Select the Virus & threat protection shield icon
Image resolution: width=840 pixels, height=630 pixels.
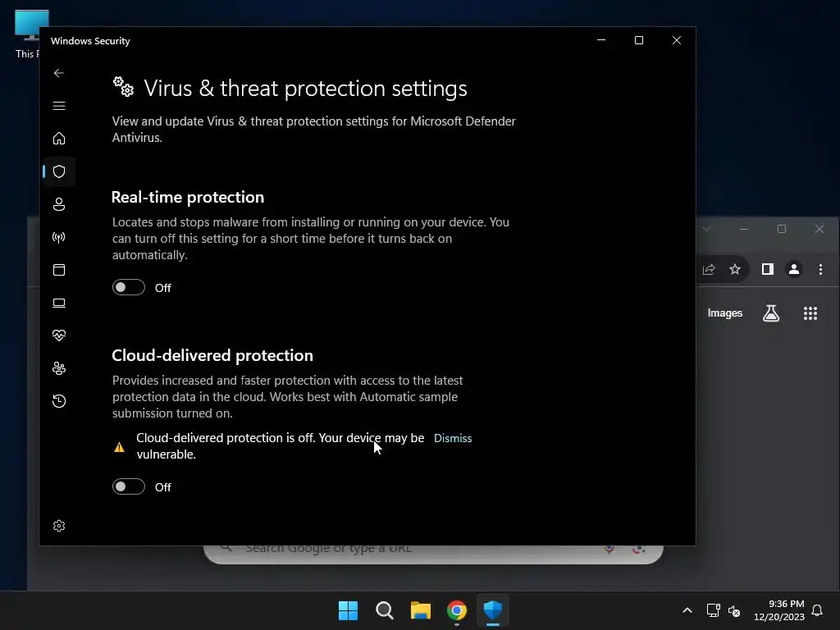point(59,171)
